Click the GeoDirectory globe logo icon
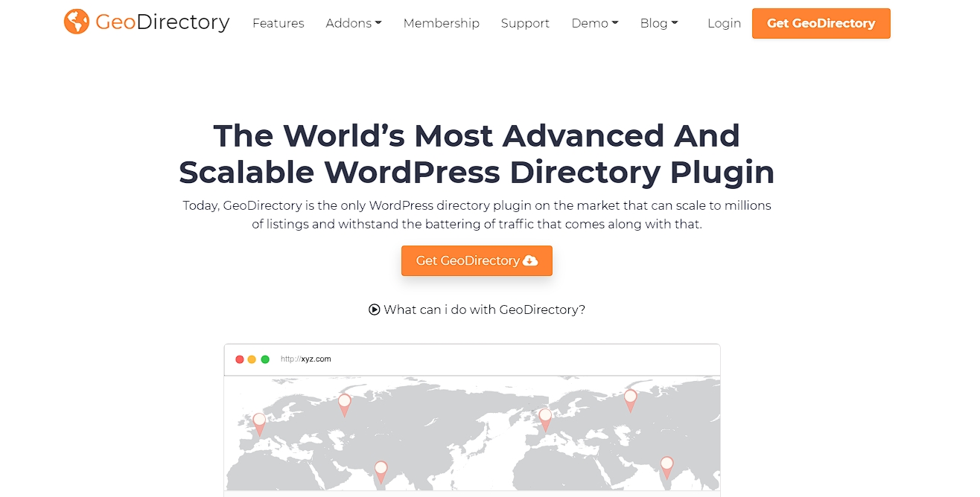Viewport: 980px width, 497px height. click(77, 22)
